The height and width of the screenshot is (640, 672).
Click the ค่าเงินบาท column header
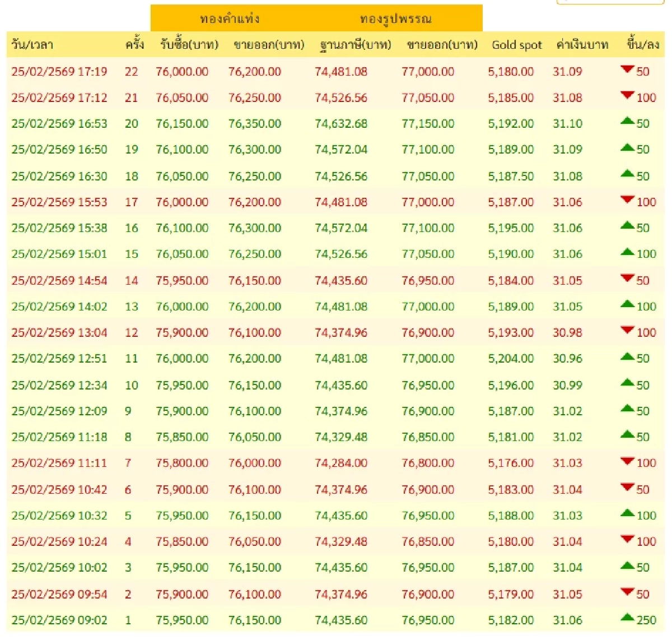(582, 45)
